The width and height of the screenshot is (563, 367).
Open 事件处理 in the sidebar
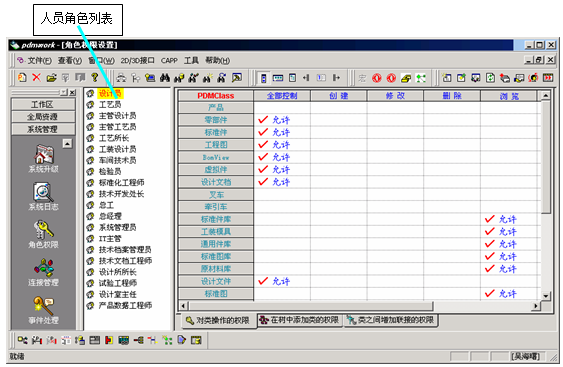(43, 310)
